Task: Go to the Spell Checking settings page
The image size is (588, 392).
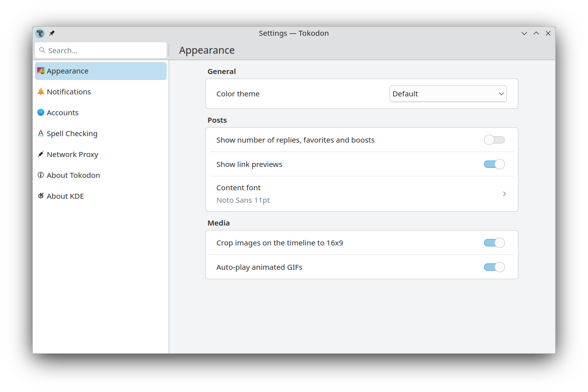Action: [72, 134]
